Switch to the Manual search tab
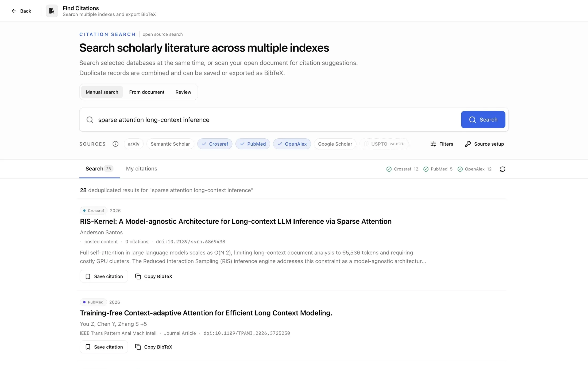This screenshot has width=588, height=369. pos(102,92)
